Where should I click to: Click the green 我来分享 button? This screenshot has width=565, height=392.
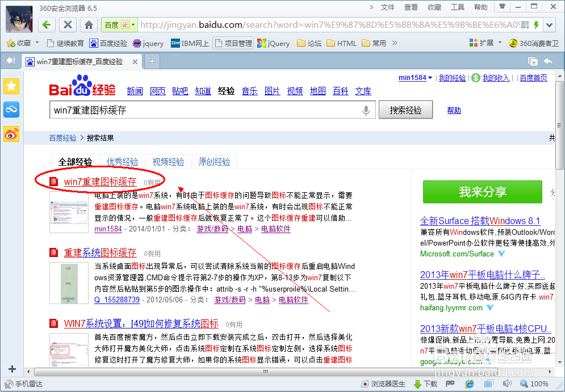pos(483,192)
